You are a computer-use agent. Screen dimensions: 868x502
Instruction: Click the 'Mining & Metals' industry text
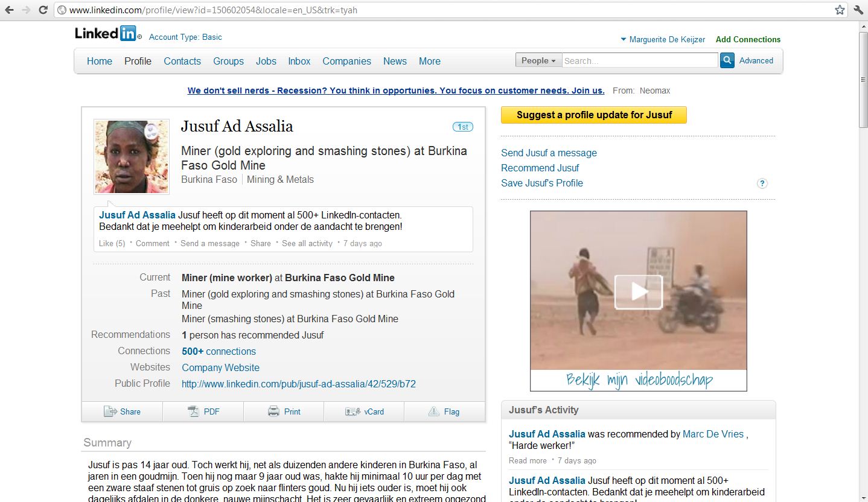coord(280,179)
